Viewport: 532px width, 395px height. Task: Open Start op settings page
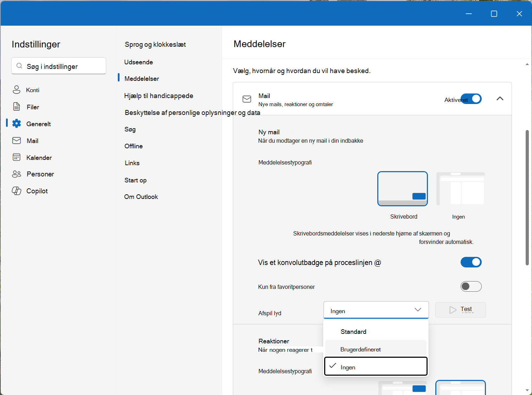tap(135, 180)
